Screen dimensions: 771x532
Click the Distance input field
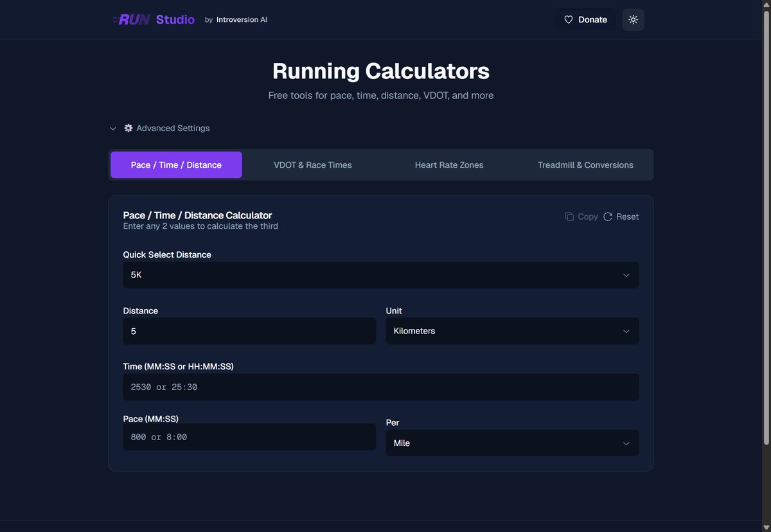pyautogui.click(x=249, y=330)
